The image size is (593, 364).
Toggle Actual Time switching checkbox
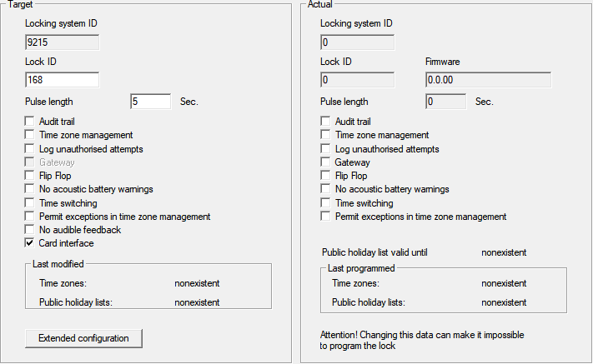(x=326, y=203)
